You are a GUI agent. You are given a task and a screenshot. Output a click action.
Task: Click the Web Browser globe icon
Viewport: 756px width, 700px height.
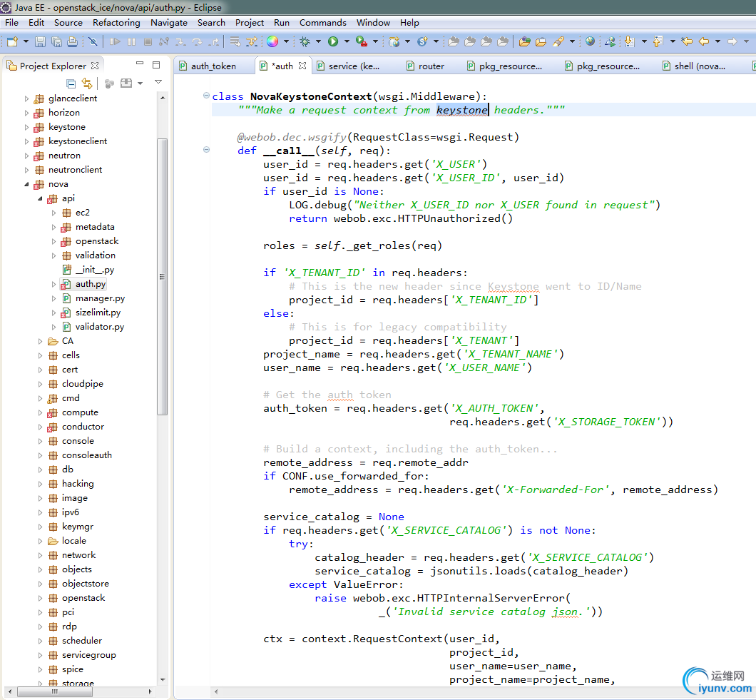click(590, 41)
